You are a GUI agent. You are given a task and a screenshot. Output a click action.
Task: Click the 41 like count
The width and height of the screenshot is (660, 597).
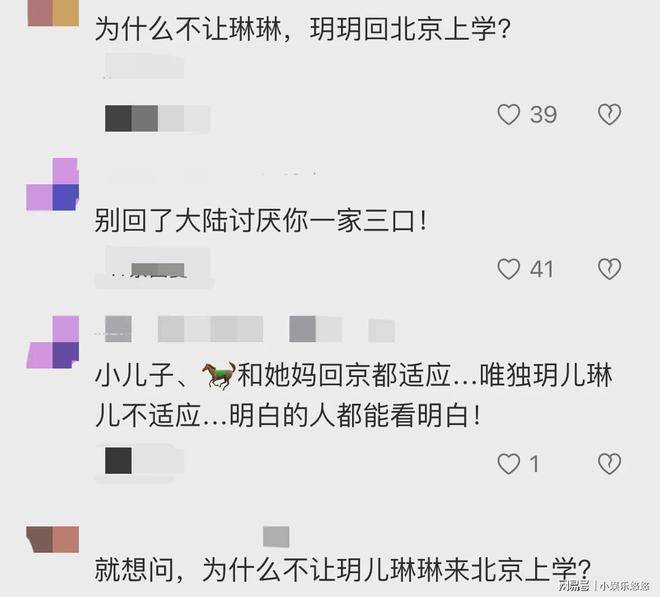[542, 269]
